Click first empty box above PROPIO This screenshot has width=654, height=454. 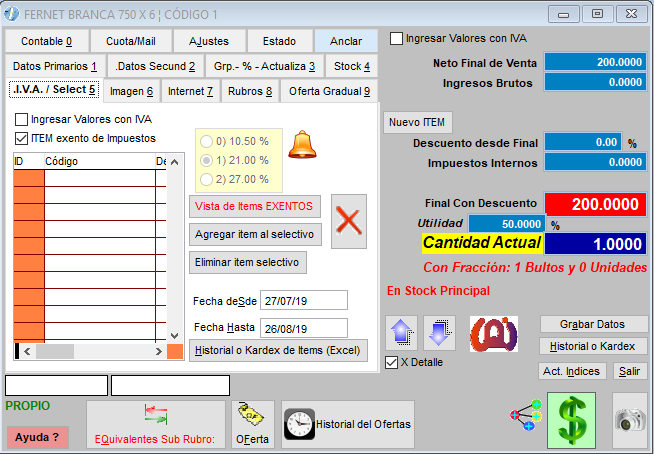[56, 385]
